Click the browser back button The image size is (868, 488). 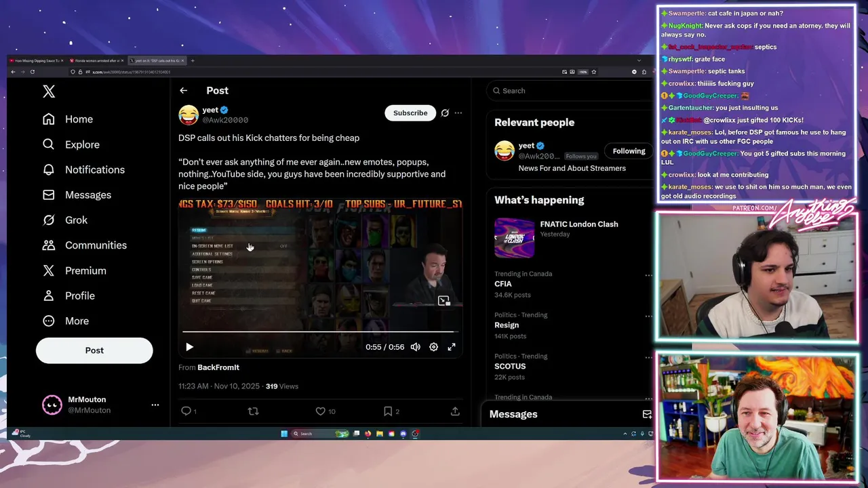13,72
